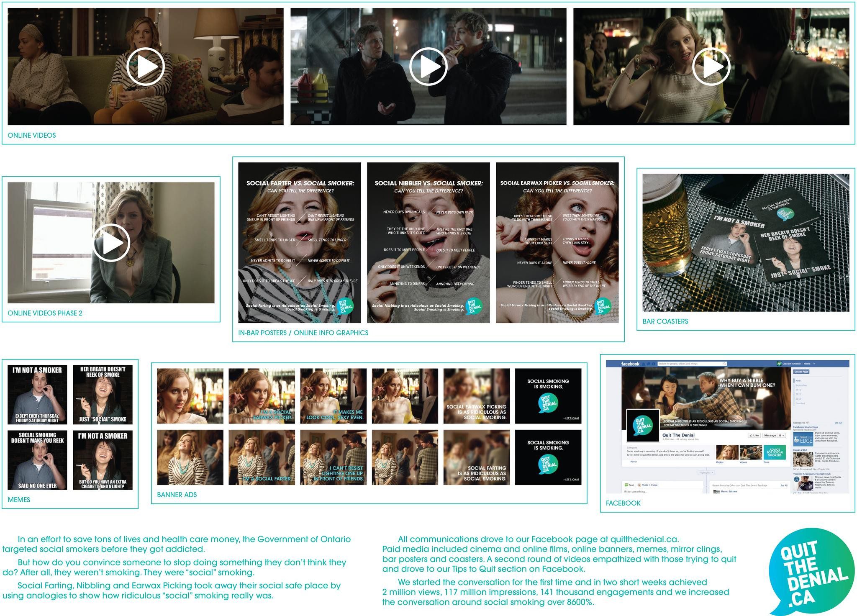Click the 'FACEBOOK' section label
The height and width of the screenshot is (616, 857).
click(623, 503)
